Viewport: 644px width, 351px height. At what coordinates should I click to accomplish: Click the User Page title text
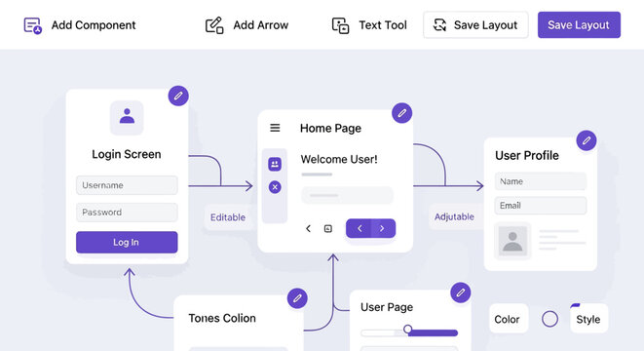click(387, 307)
